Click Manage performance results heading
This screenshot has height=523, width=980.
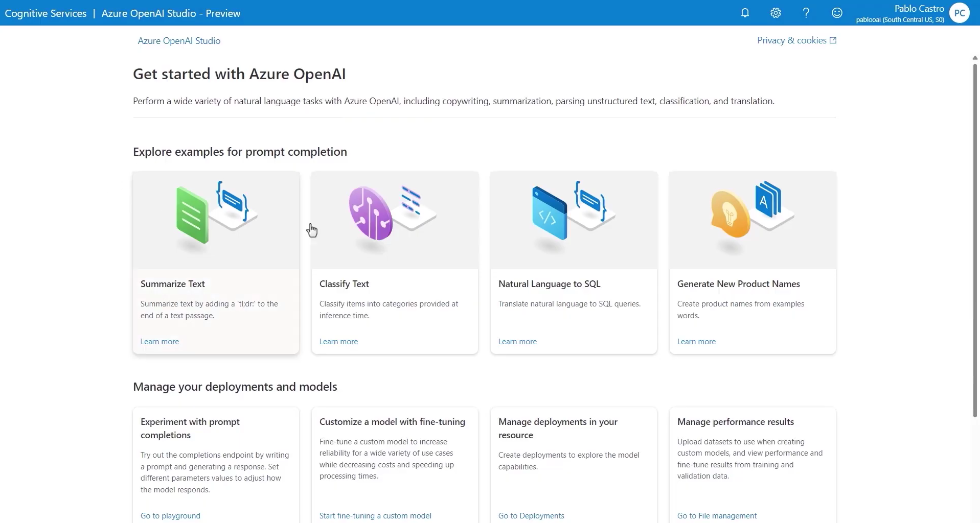point(736,422)
